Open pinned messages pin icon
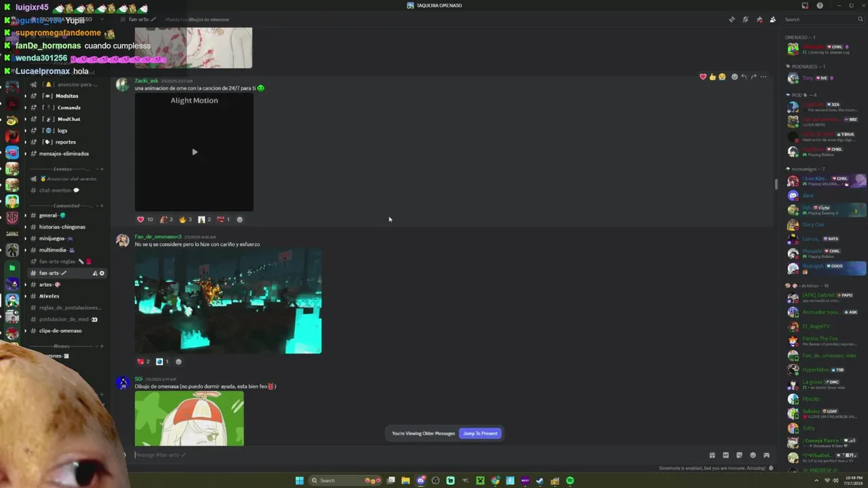This screenshot has height=488, width=868. 759,20
